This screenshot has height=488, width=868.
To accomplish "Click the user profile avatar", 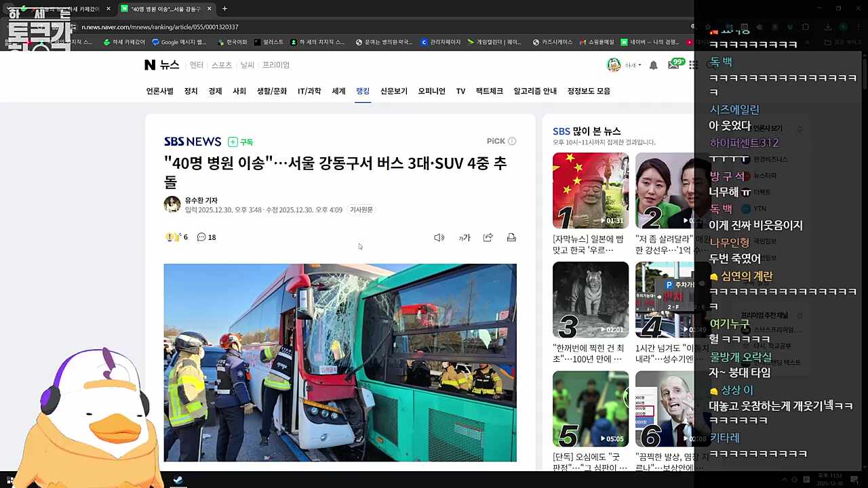I will coord(614,65).
